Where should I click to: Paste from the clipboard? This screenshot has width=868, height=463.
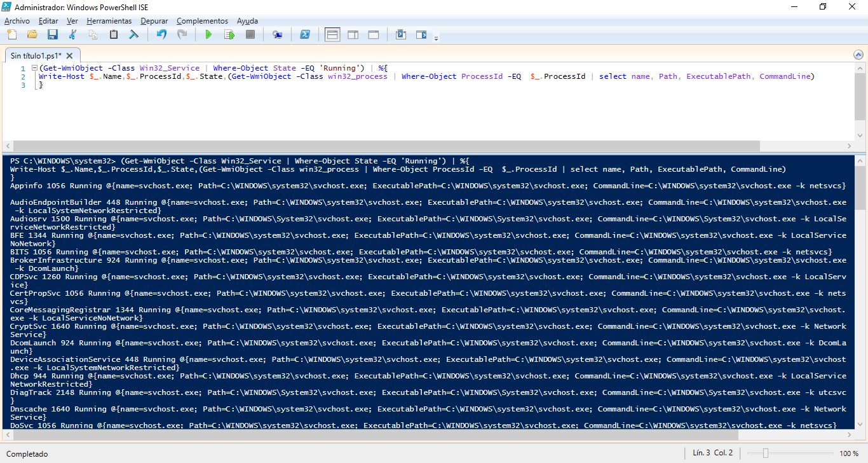(x=114, y=34)
